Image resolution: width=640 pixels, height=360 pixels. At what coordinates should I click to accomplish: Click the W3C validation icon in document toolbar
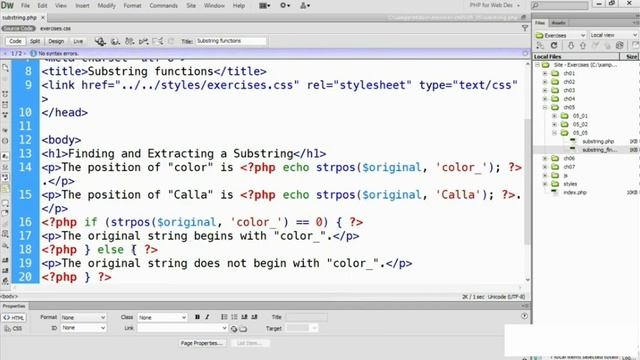[x=129, y=41]
